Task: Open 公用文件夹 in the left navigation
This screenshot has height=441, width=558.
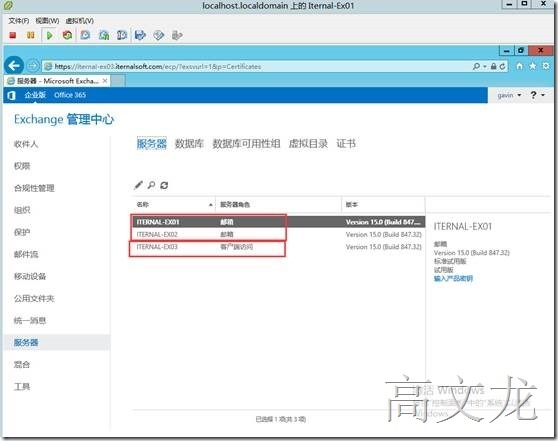Action: click(34, 299)
